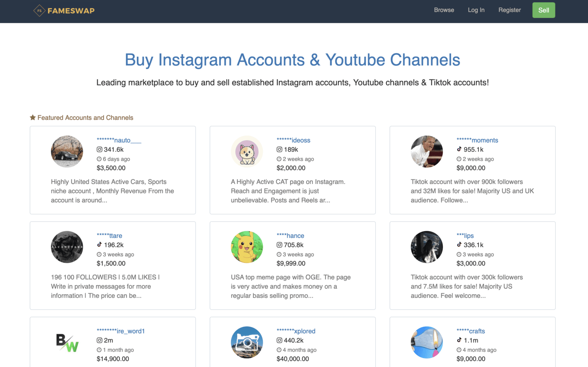Image resolution: width=588 pixels, height=367 pixels.
Task: Click clock icon in the xplored card
Action: [x=279, y=350]
